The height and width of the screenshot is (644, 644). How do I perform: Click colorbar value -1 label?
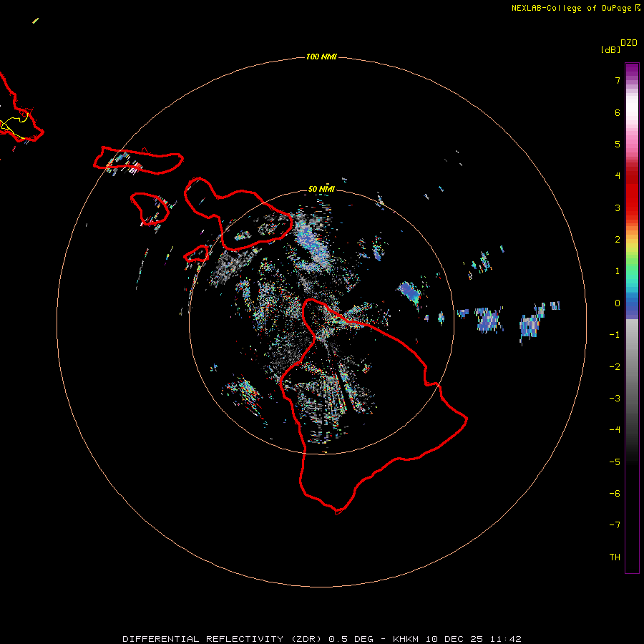(x=615, y=335)
